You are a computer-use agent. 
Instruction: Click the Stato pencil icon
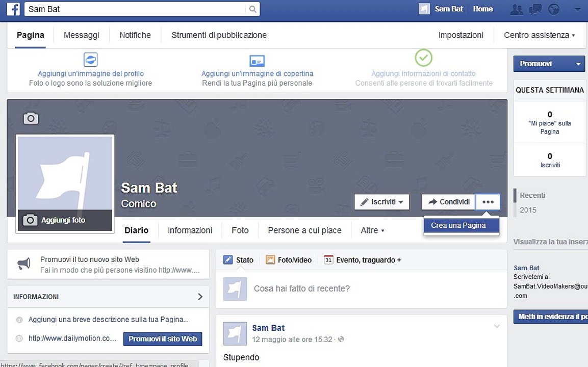[x=227, y=260]
